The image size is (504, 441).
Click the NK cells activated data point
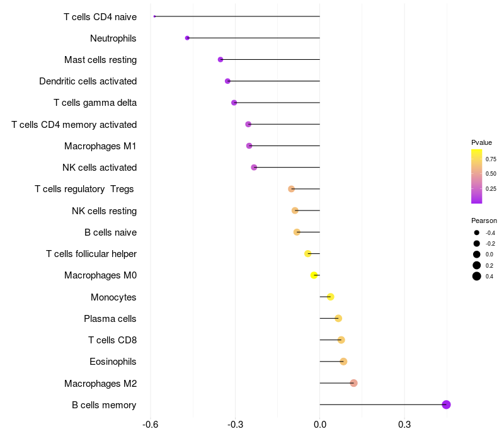(254, 167)
